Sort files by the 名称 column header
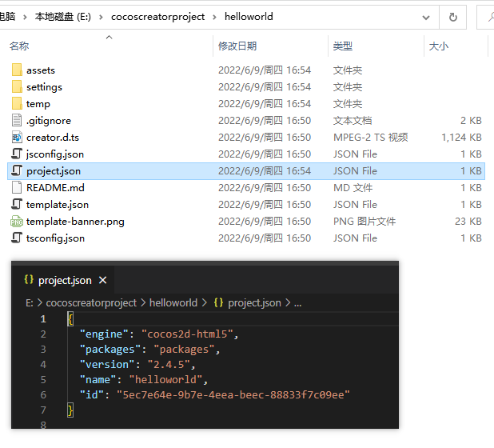 [x=19, y=46]
